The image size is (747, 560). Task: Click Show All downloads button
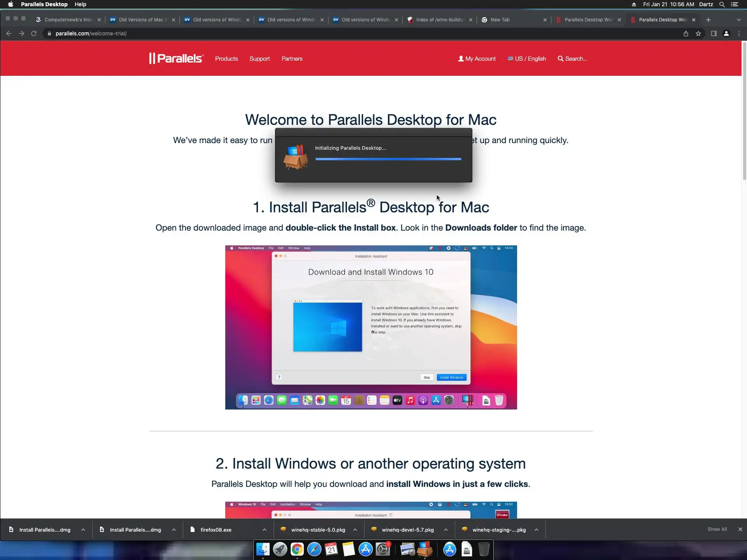(717, 529)
